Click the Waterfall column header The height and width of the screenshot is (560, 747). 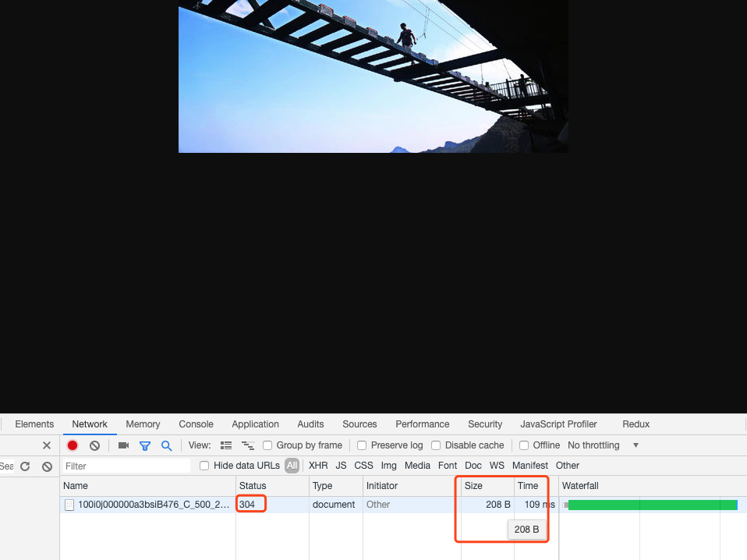tap(653, 486)
